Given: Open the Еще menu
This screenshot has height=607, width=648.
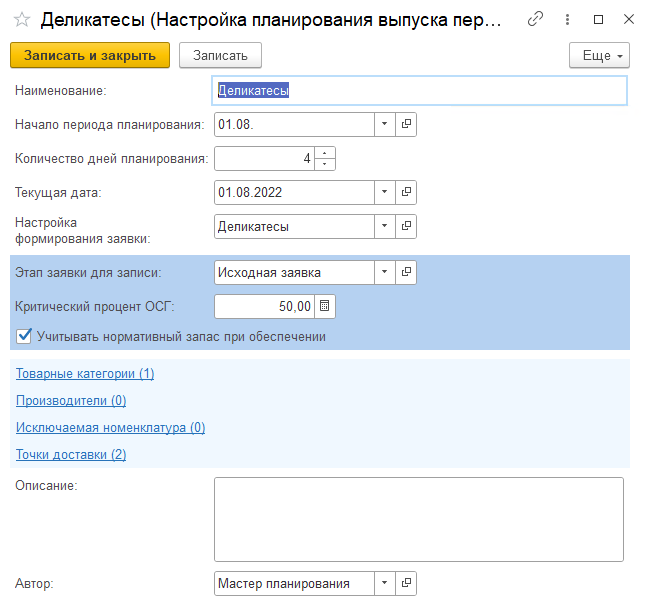Looking at the screenshot, I should pos(598,56).
